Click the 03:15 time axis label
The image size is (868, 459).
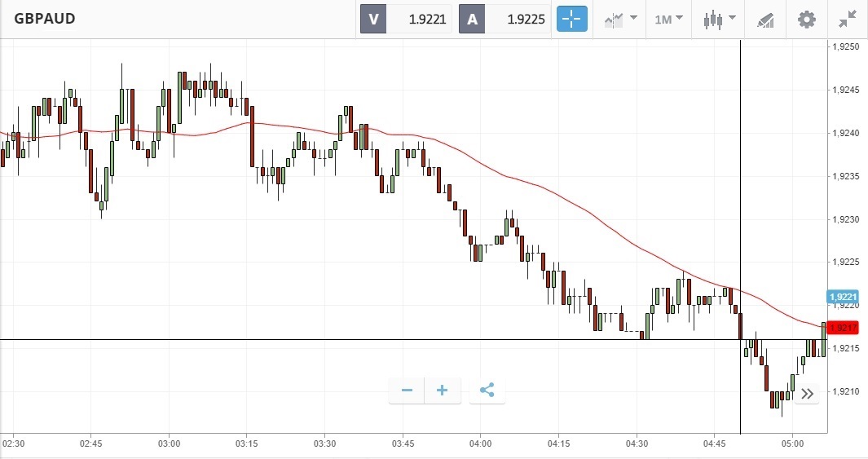tap(246, 444)
